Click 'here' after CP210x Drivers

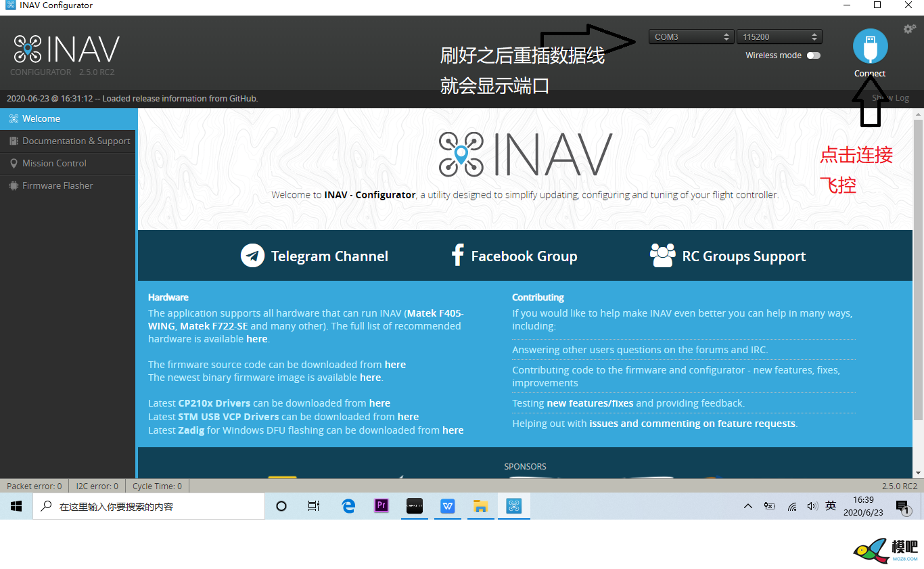pyautogui.click(x=379, y=403)
